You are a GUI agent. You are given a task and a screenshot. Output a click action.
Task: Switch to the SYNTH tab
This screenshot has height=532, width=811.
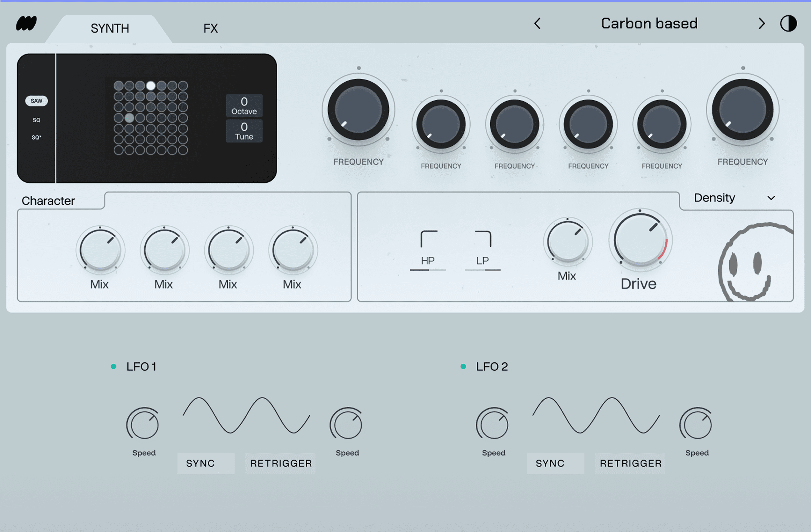click(x=110, y=28)
